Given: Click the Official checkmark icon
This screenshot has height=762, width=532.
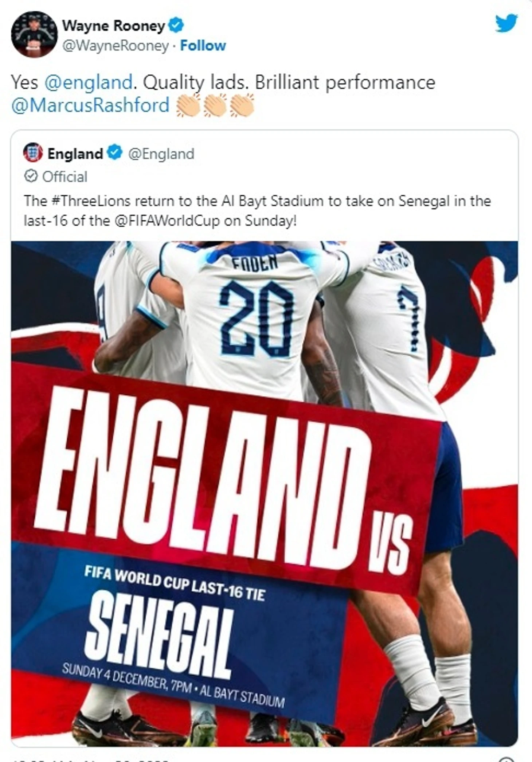Looking at the screenshot, I should (31, 176).
